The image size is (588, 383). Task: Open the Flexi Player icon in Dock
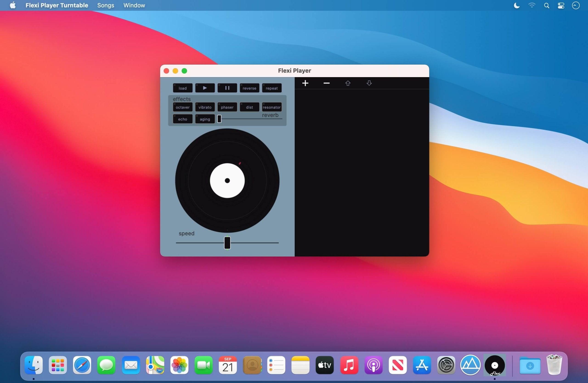494,365
